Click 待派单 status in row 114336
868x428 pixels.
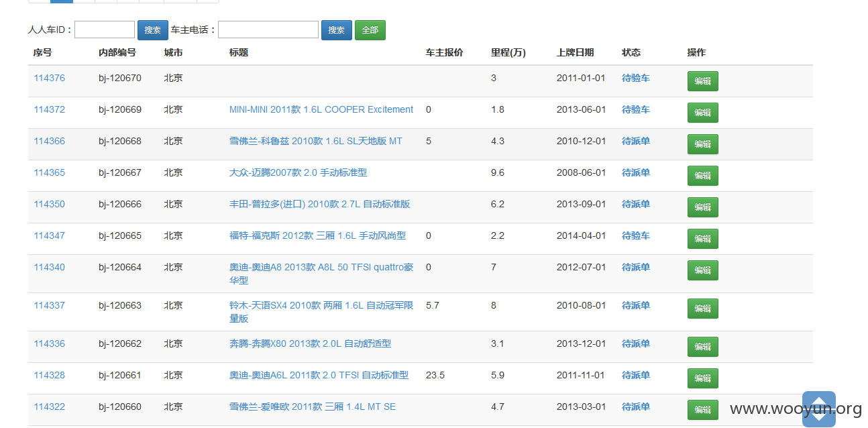tap(636, 343)
